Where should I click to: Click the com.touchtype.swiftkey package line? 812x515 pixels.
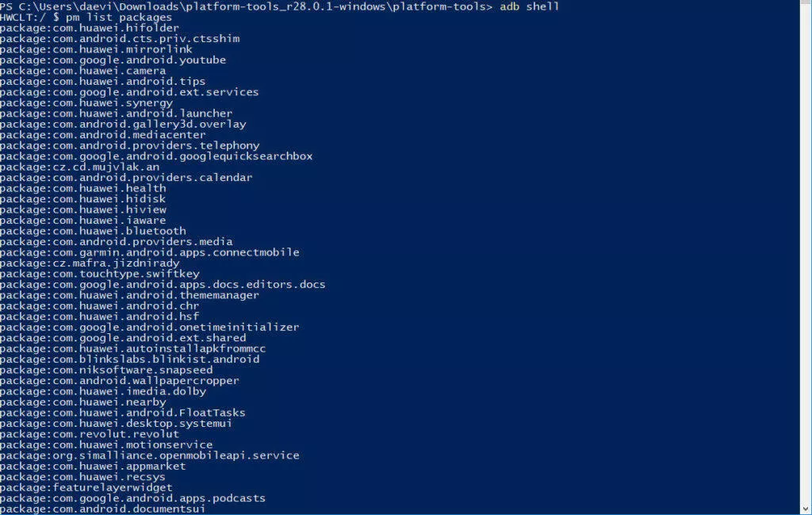99,274
